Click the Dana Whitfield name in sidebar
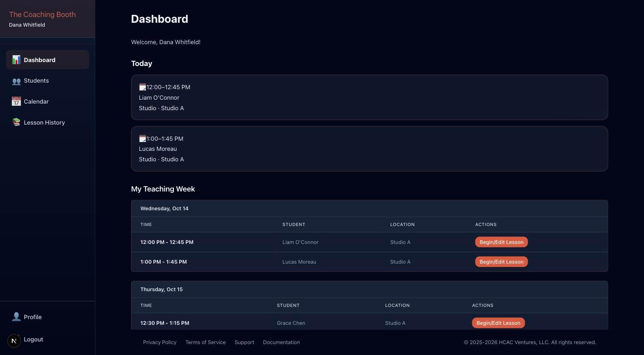Image resolution: width=644 pixels, height=355 pixels. coord(27,25)
